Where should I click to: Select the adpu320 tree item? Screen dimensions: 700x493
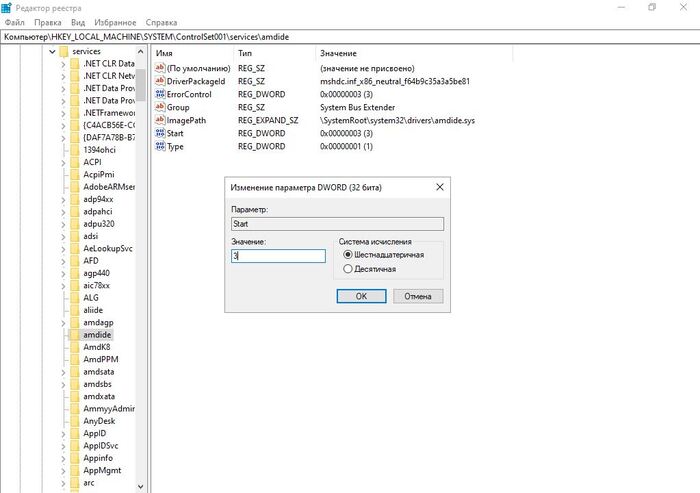[x=99, y=224]
